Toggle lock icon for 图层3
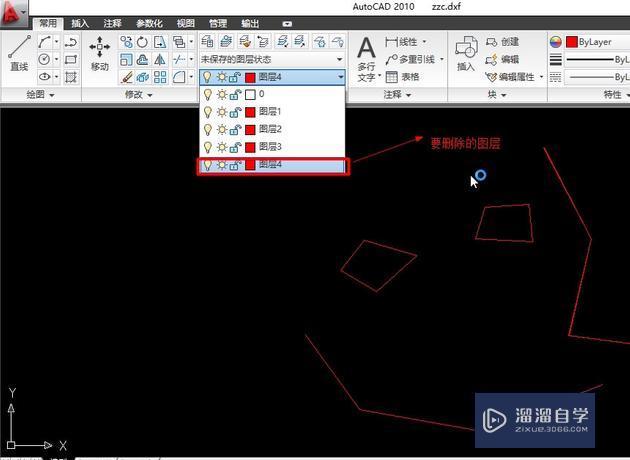The width and height of the screenshot is (630, 460). [235, 147]
